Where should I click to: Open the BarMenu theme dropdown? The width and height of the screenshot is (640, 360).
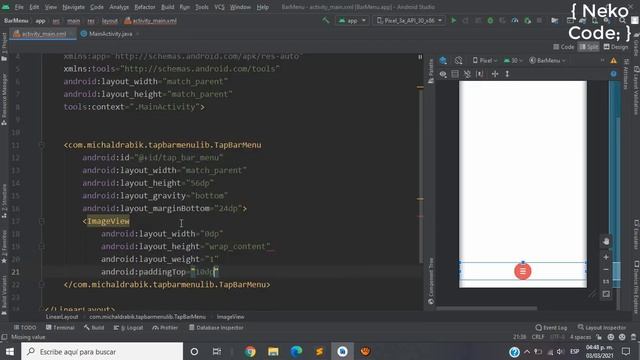click(x=547, y=60)
